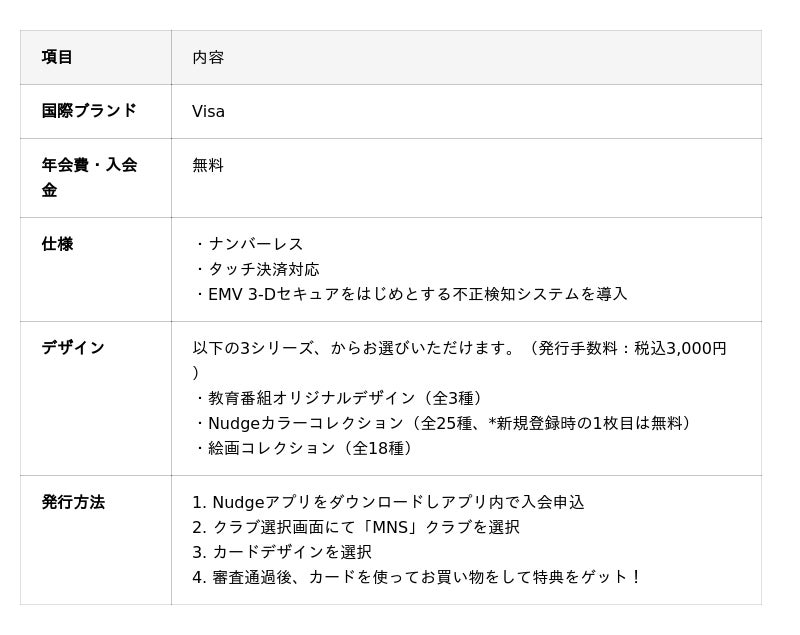The image size is (800, 635).
Task: Click the 項目 column header
Action: point(57,57)
